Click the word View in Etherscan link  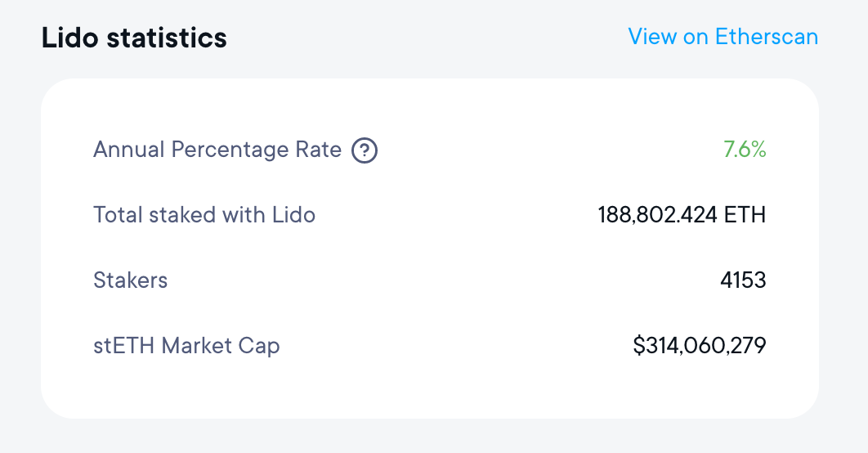[x=652, y=37]
